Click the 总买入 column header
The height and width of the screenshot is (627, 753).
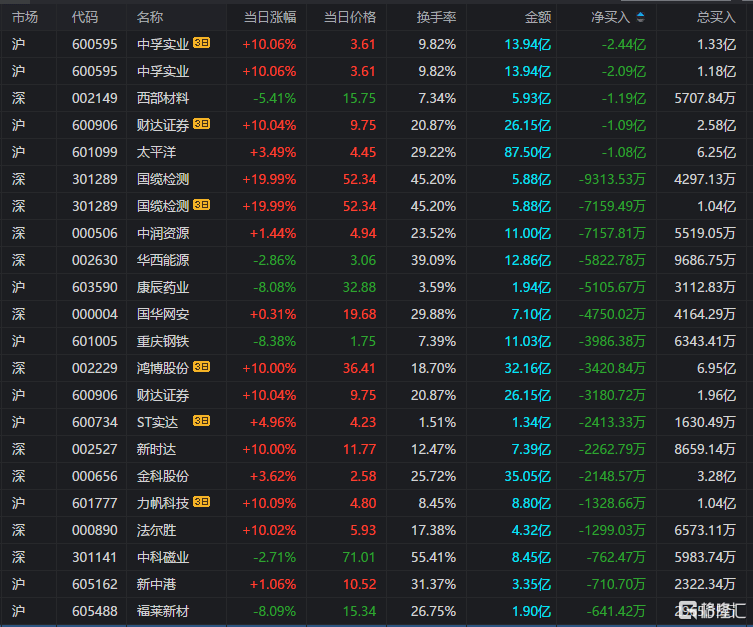[x=716, y=17]
